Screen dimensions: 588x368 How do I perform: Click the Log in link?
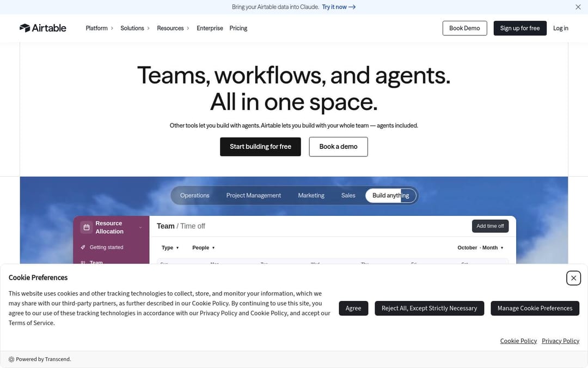pos(561,28)
